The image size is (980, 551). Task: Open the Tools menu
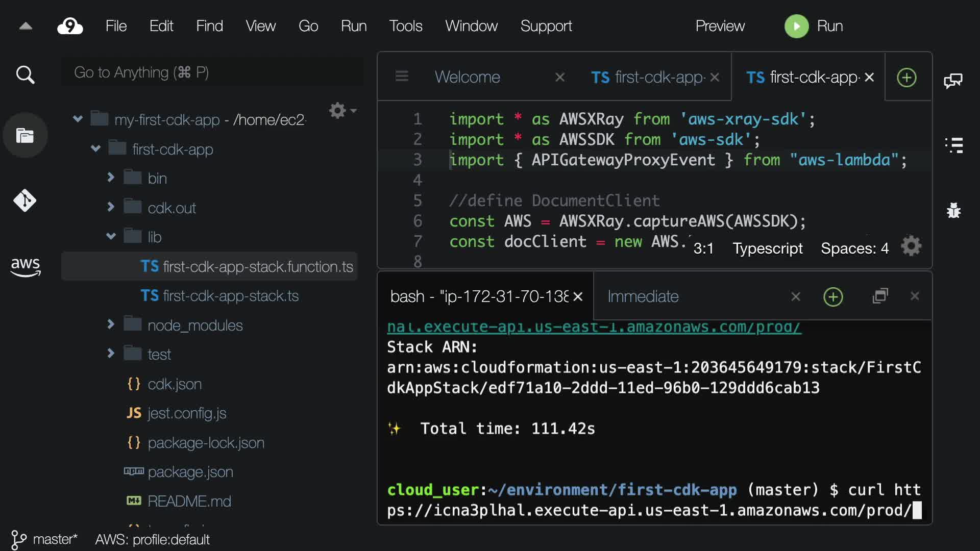405,26
